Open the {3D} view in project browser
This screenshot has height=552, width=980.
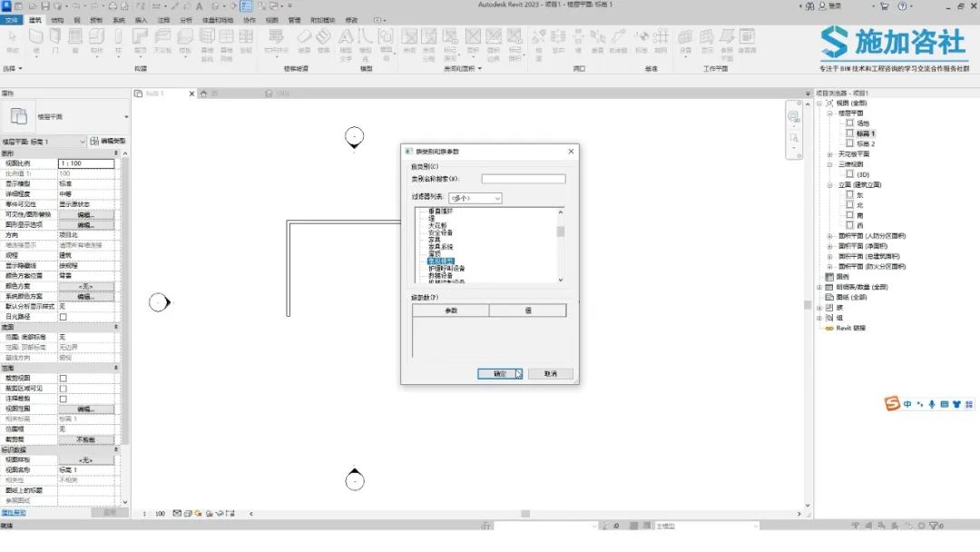863,174
